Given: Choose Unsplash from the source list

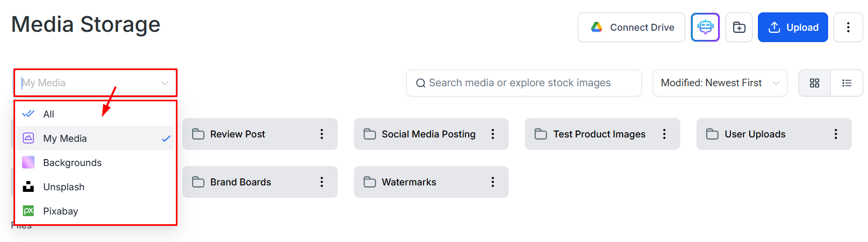Looking at the screenshot, I should [64, 187].
